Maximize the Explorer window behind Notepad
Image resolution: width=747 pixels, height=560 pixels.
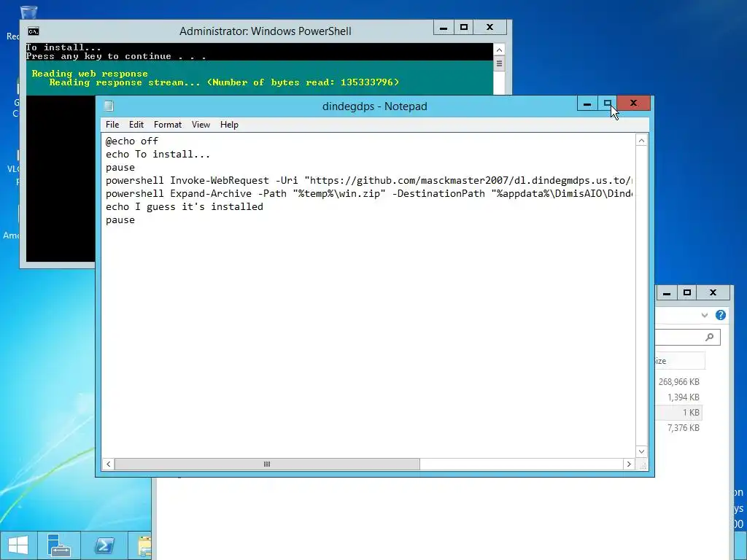(x=687, y=293)
